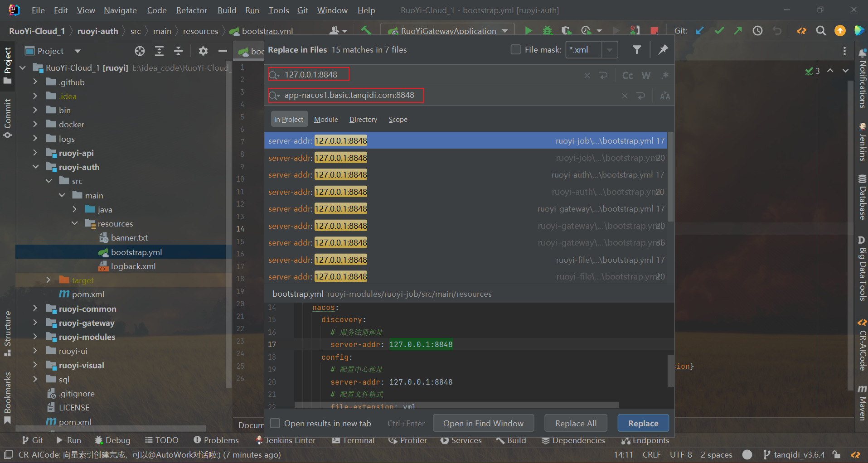Screen dimensions: 868x463
Task: Open run configuration dropdown
Action: (505, 31)
